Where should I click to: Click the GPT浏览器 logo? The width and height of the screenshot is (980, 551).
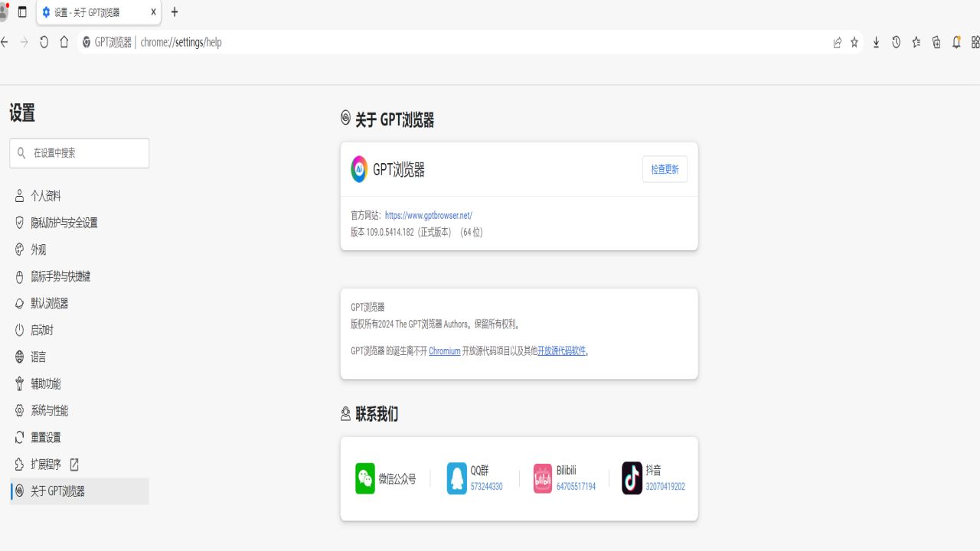coord(359,169)
